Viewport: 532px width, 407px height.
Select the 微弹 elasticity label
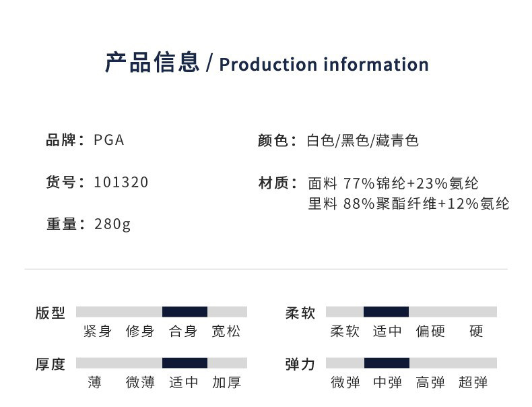coord(345,383)
